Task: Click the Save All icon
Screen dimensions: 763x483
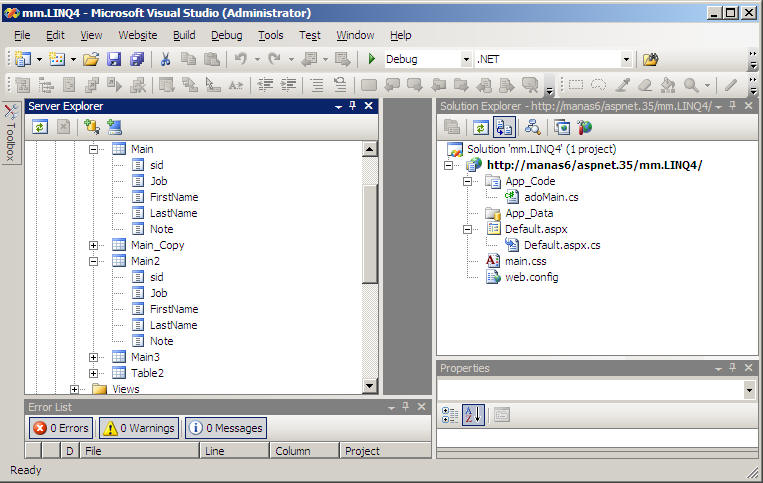Action: point(137,59)
